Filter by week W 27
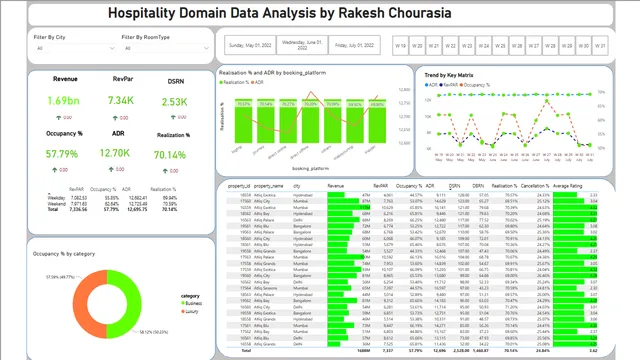 point(534,46)
